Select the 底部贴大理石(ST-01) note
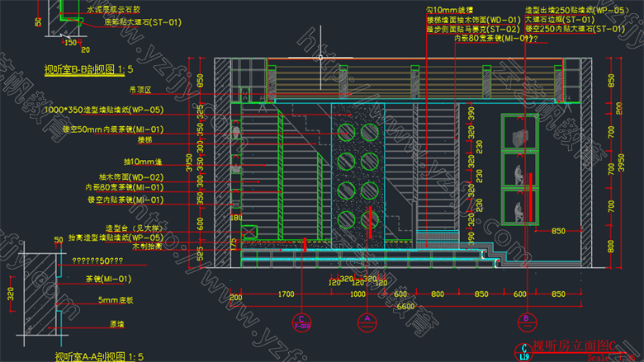 (143, 22)
